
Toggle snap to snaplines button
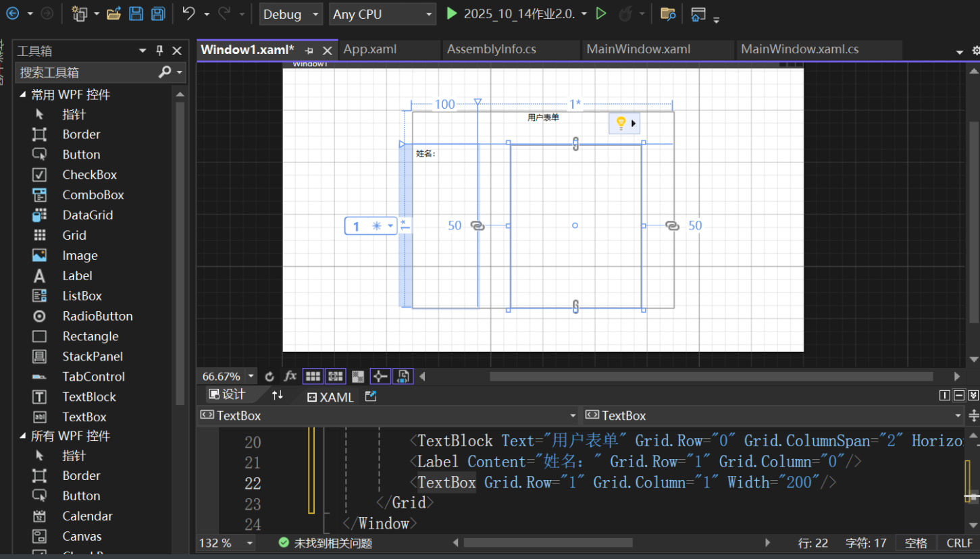[380, 376]
